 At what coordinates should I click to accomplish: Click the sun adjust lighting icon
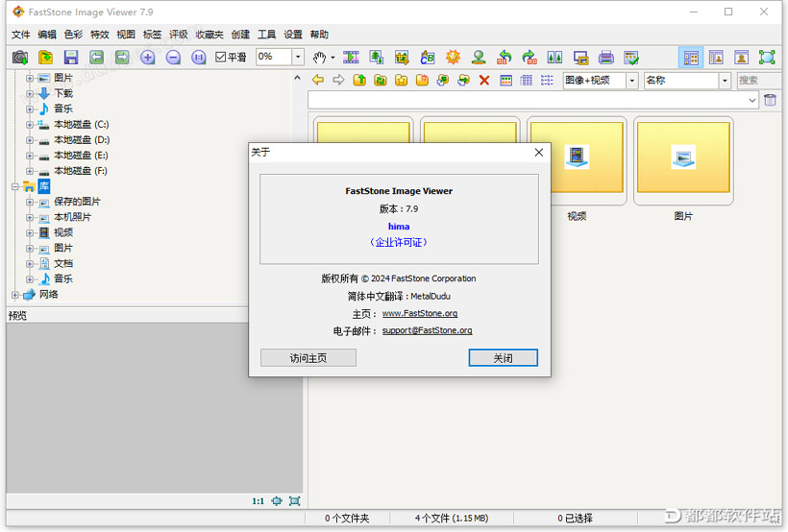point(453,58)
